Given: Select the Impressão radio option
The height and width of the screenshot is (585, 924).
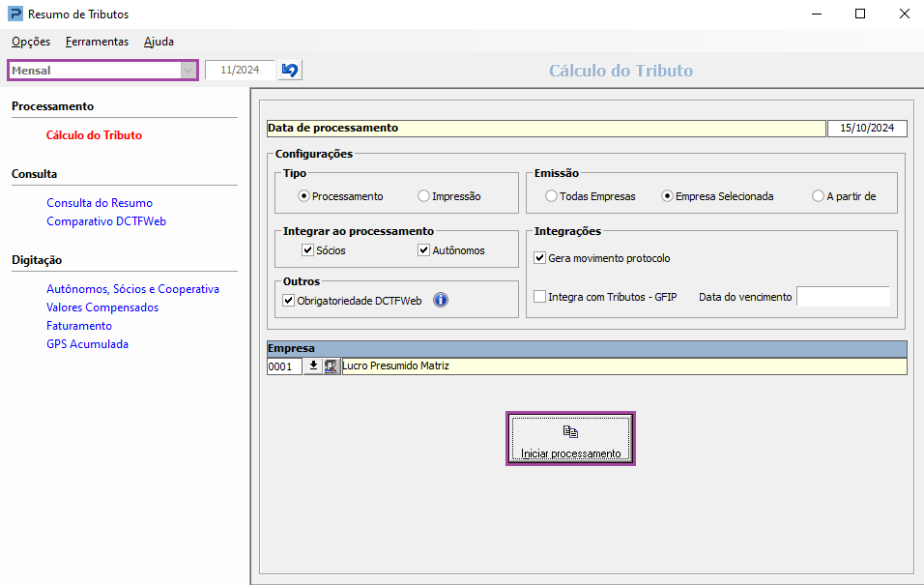Looking at the screenshot, I should click(424, 196).
